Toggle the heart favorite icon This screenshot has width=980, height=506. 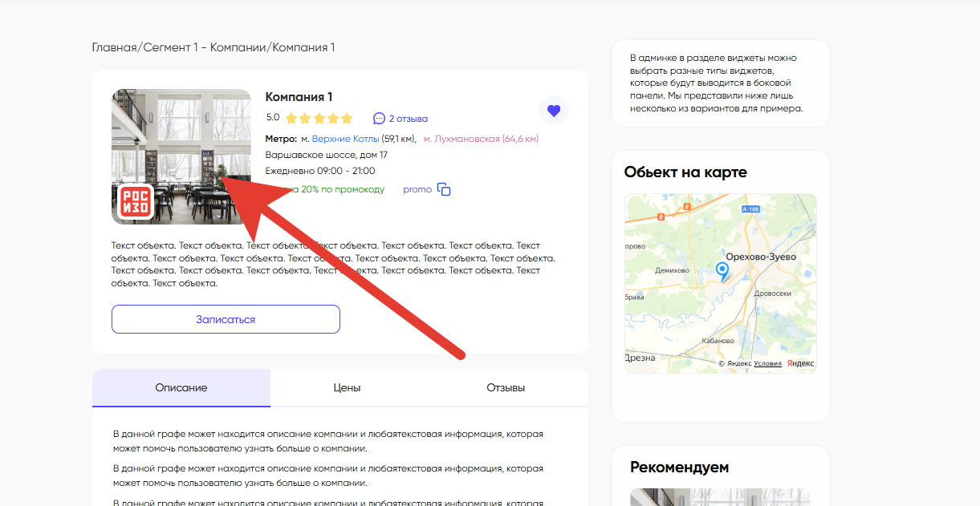coord(553,111)
